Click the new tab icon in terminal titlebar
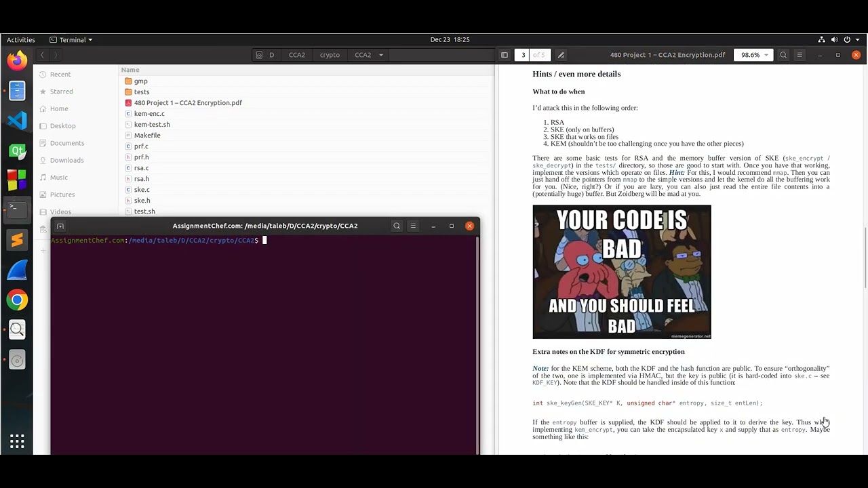 (60, 226)
